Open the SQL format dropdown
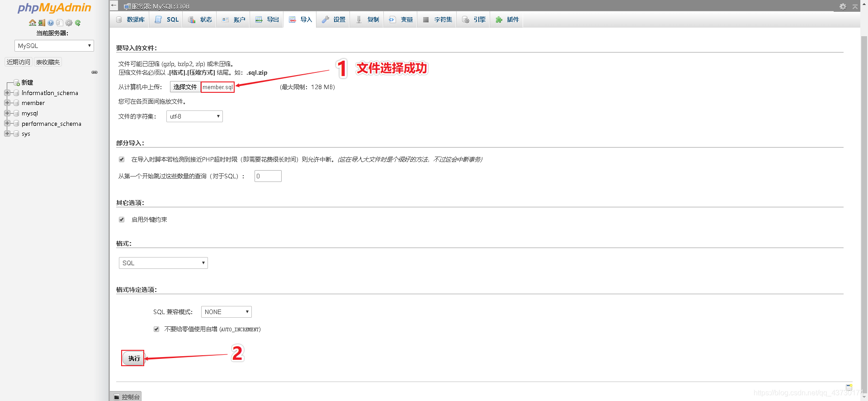Image resolution: width=868 pixels, height=401 pixels. tap(163, 263)
